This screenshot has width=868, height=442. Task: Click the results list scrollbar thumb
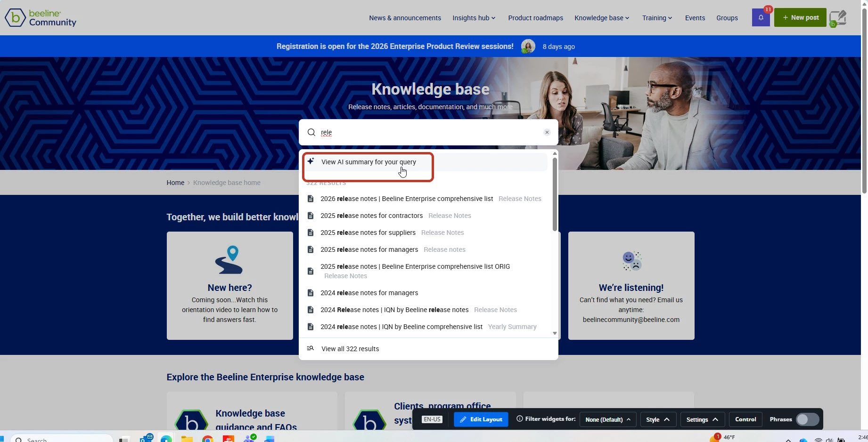555,194
